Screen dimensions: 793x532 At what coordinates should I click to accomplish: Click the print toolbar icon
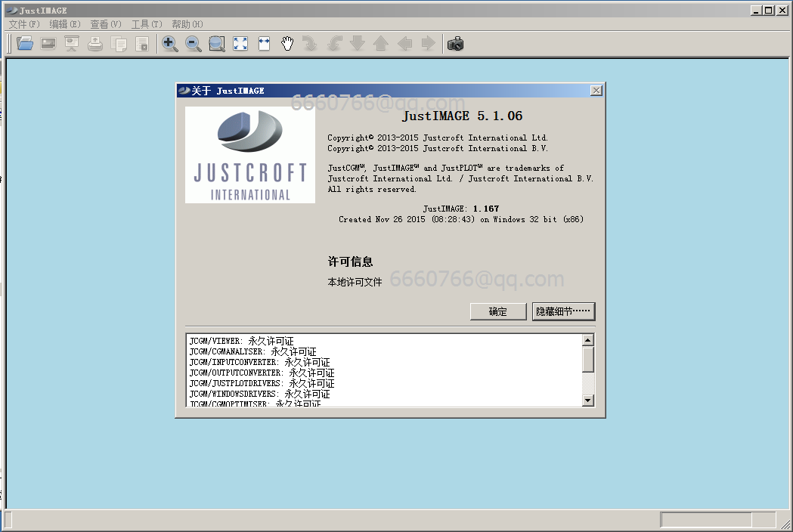click(95, 44)
